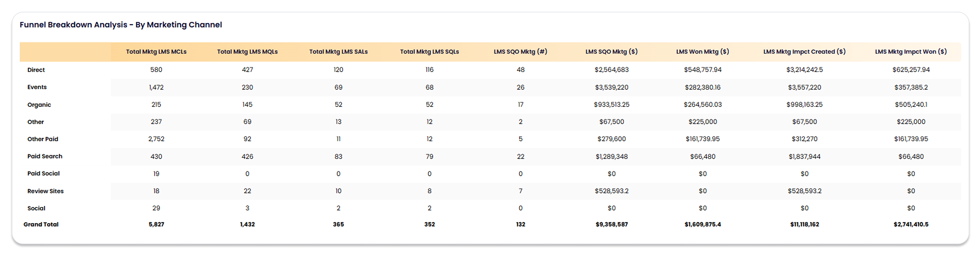Click the Funnel Breakdown Analysis title
The width and height of the screenshot is (980, 257).
tap(121, 25)
